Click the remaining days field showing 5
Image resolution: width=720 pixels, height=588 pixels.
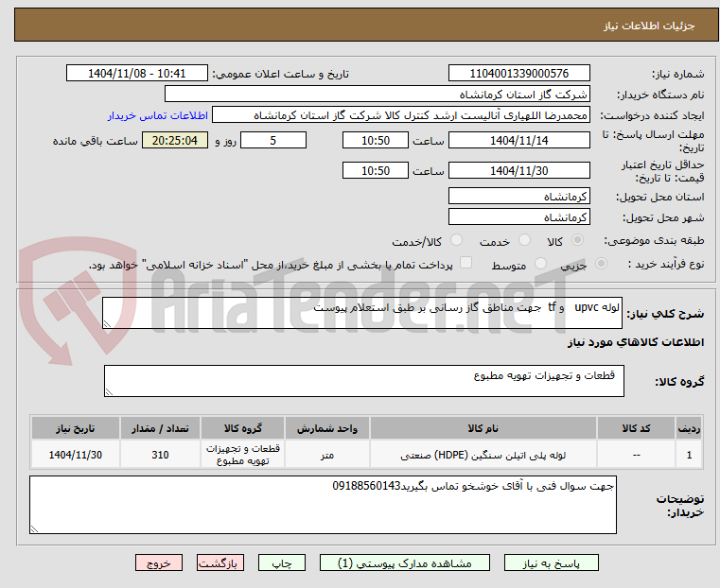pyautogui.click(x=273, y=140)
